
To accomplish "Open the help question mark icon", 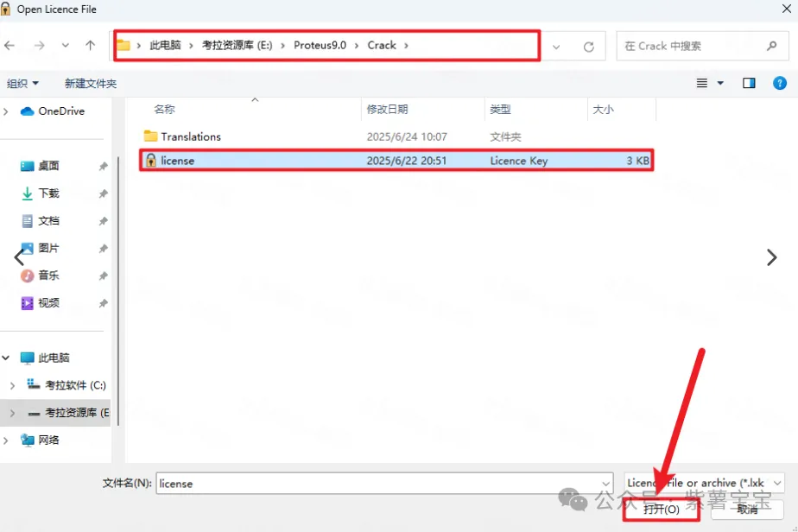I will click(779, 83).
